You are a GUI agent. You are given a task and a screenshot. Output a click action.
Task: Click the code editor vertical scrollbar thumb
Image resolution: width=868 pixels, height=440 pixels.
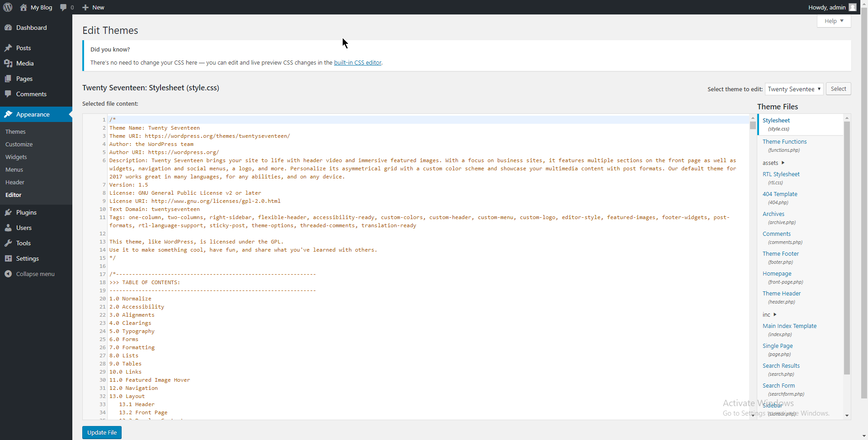[753, 125]
